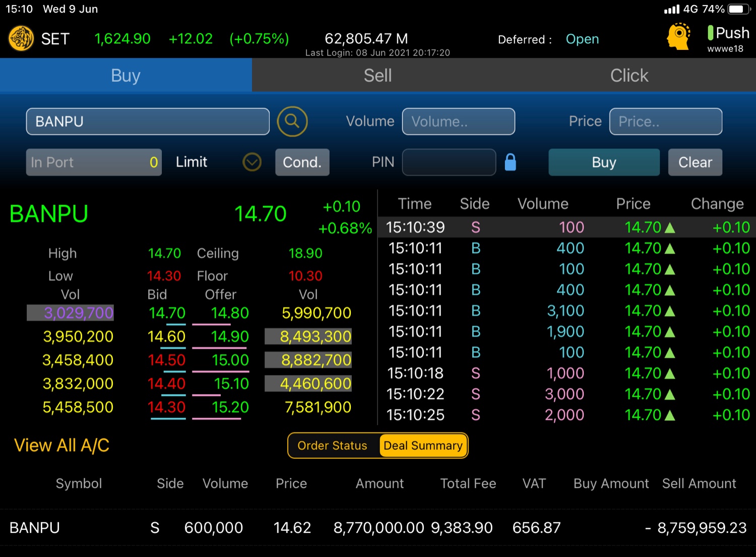The image size is (756, 557).
Task: Tap ticker volume 3,100
Action: pyautogui.click(x=565, y=311)
